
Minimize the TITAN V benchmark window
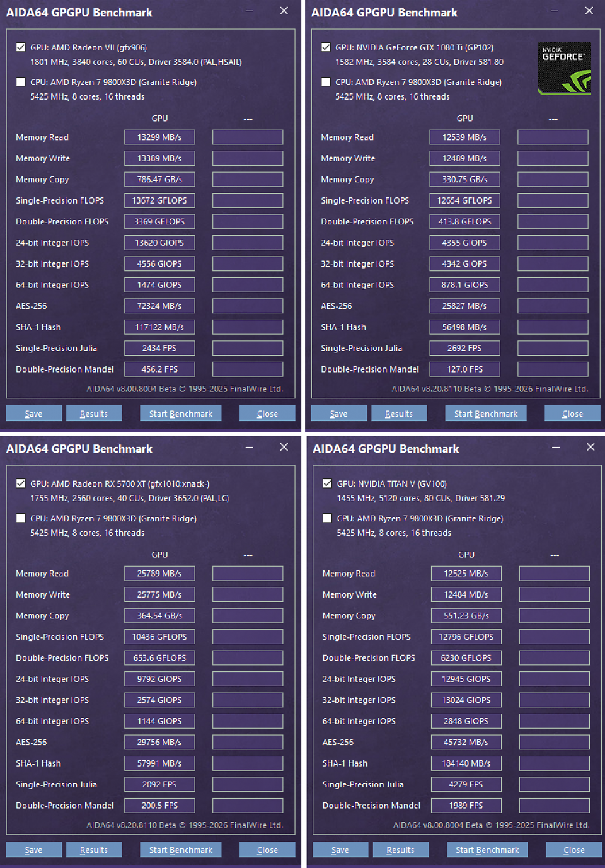coord(556,447)
